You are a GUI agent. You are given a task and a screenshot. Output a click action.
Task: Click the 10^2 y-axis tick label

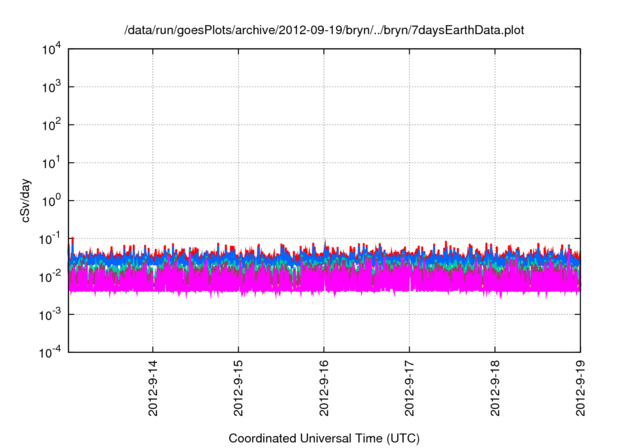pyautogui.click(x=52, y=126)
